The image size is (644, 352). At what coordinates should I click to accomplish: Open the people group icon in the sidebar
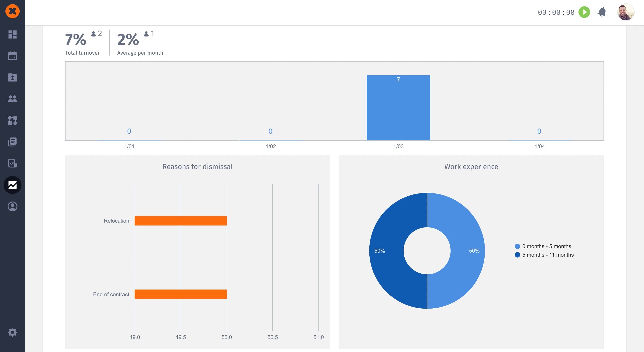pos(13,99)
